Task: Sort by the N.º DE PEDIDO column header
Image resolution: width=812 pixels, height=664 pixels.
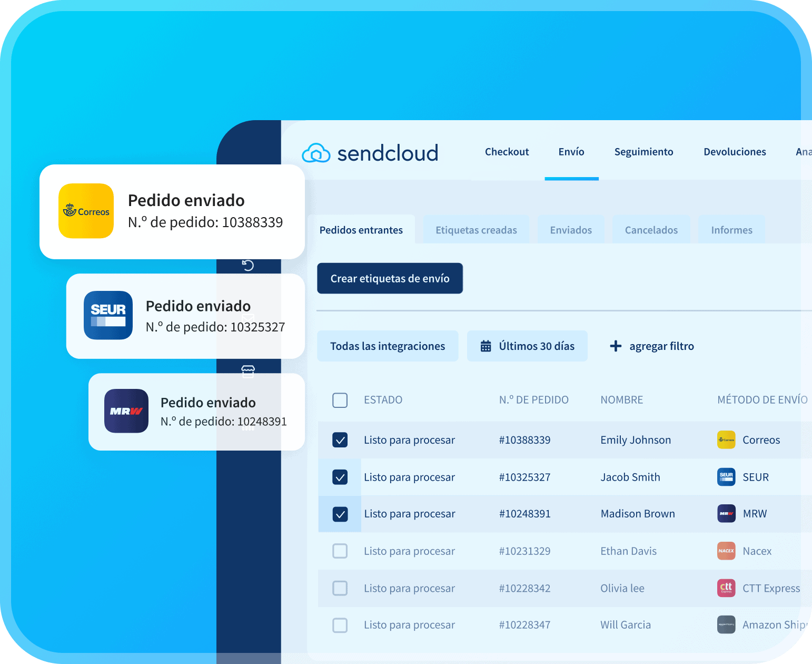Action: tap(533, 400)
